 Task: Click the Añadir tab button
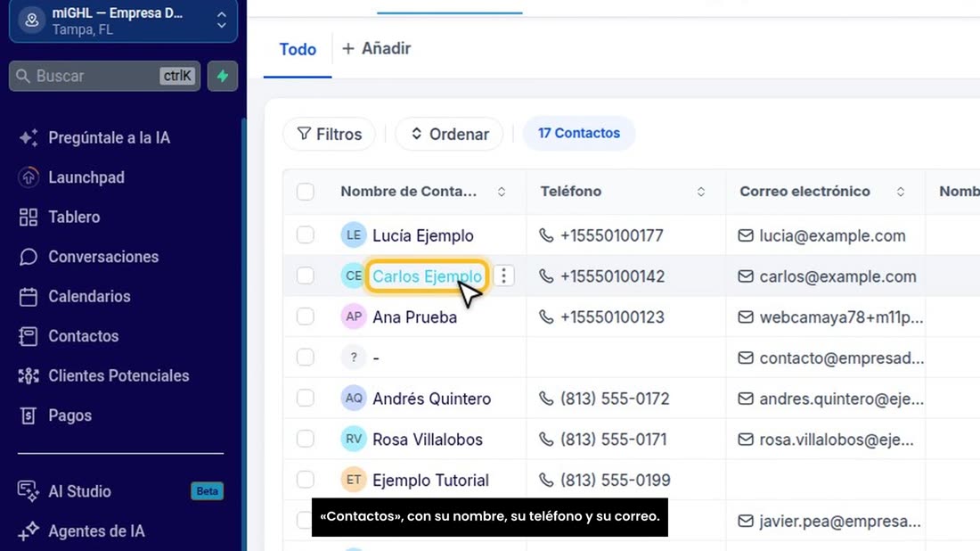376,48
